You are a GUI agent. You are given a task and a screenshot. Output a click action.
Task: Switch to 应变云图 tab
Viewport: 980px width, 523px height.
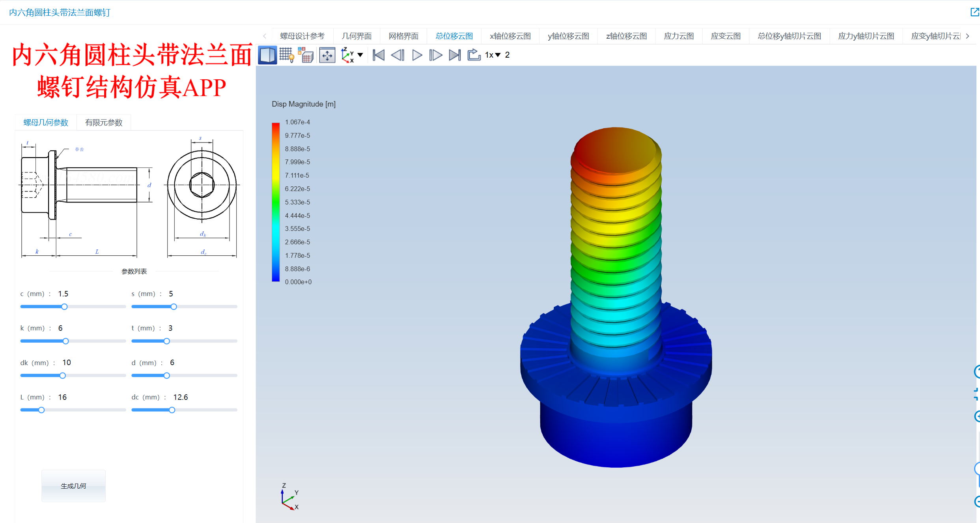click(726, 36)
